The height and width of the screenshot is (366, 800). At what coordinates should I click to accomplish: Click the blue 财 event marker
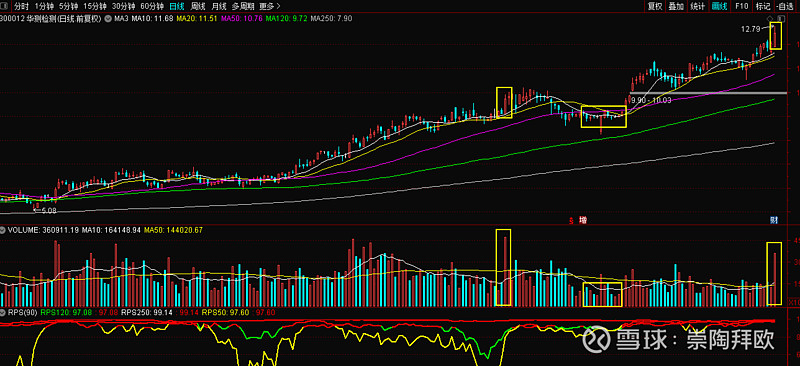774,221
